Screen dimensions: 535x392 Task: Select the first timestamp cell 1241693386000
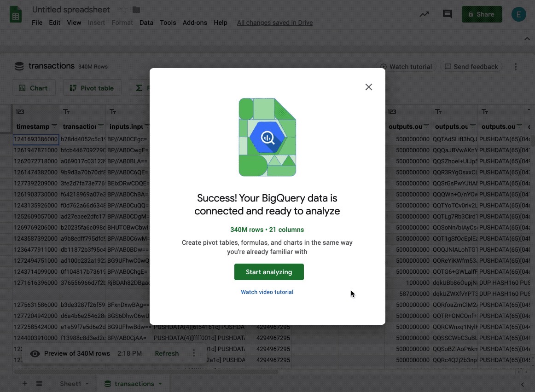tap(36, 139)
